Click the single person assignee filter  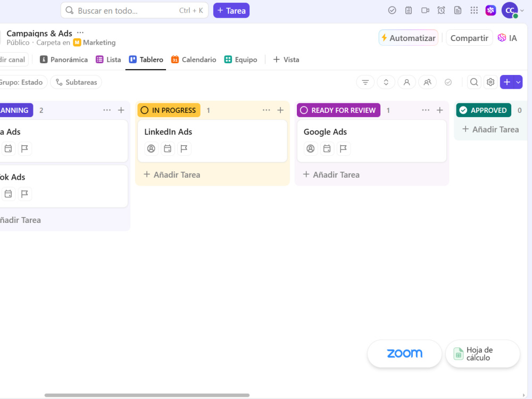pyautogui.click(x=407, y=82)
